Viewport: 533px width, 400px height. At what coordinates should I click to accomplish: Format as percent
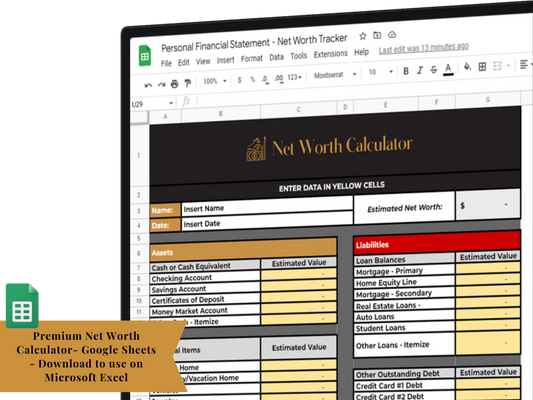(x=253, y=79)
